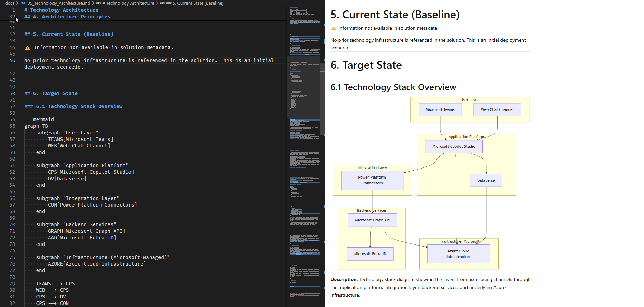
Task: Open the 05_Technology_Architecture.md breadcrumb
Action: coord(59,3)
